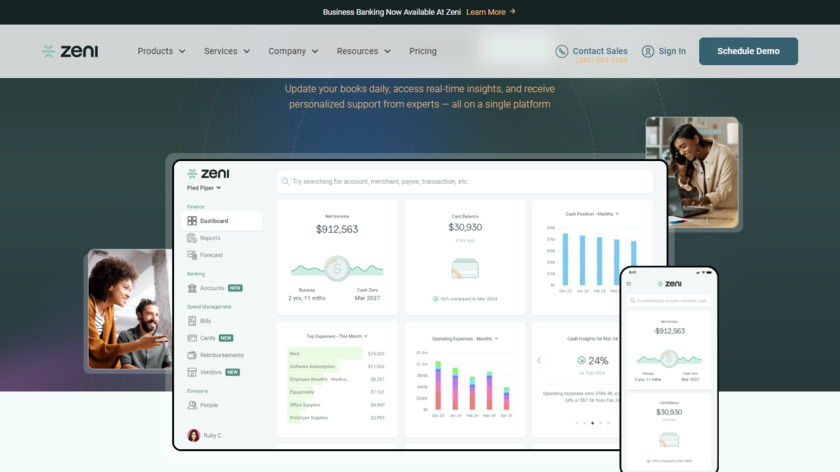Open the Cash Position - Months dropdown

[x=592, y=214]
